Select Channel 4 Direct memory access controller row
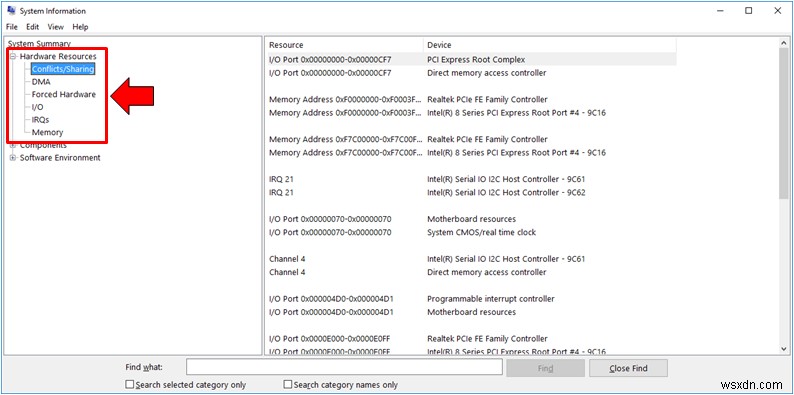The image size is (794, 395). click(x=471, y=272)
